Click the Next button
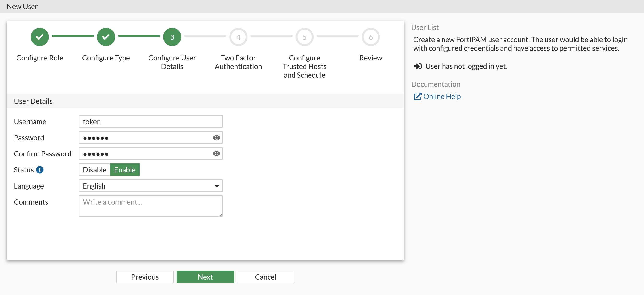The image size is (644, 295). point(205,277)
